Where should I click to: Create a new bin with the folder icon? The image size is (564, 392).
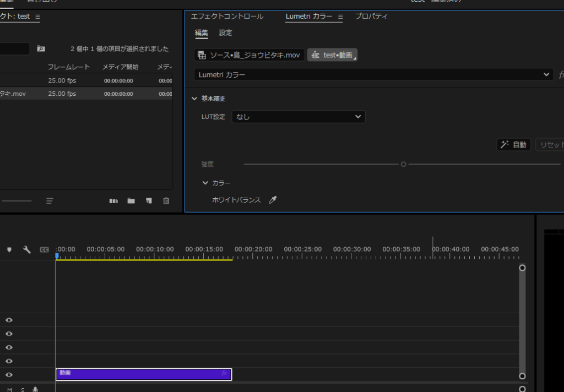pos(131,200)
